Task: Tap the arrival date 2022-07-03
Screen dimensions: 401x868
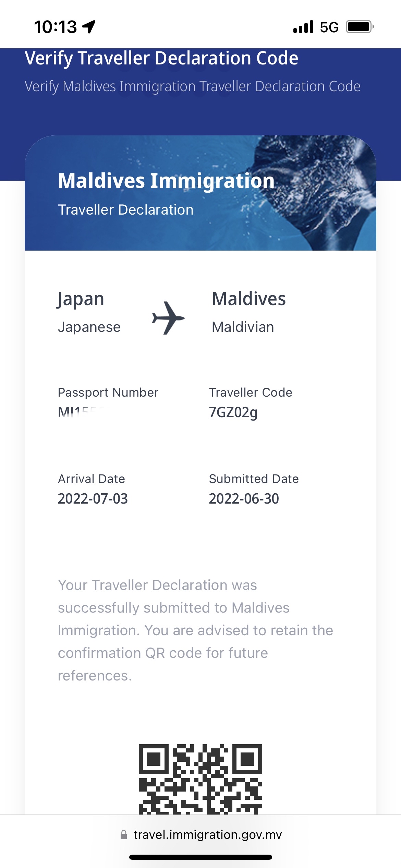Action: click(x=93, y=499)
